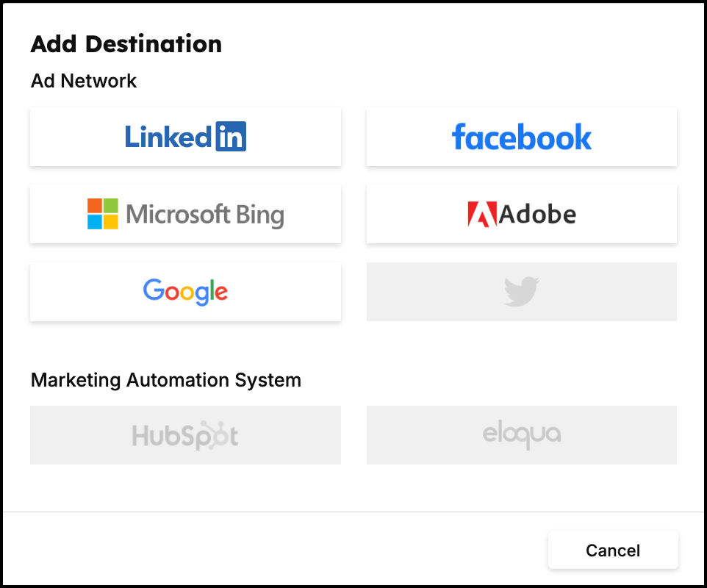This screenshot has width=707, height=588.
Task: Click the LinkedIn "in" square logo
Action: [231, 136]
